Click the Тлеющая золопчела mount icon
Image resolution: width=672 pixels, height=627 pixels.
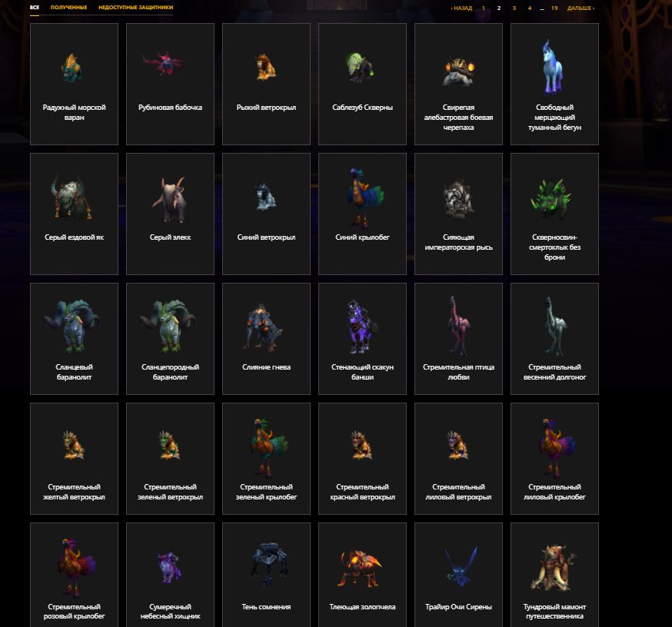361,569
